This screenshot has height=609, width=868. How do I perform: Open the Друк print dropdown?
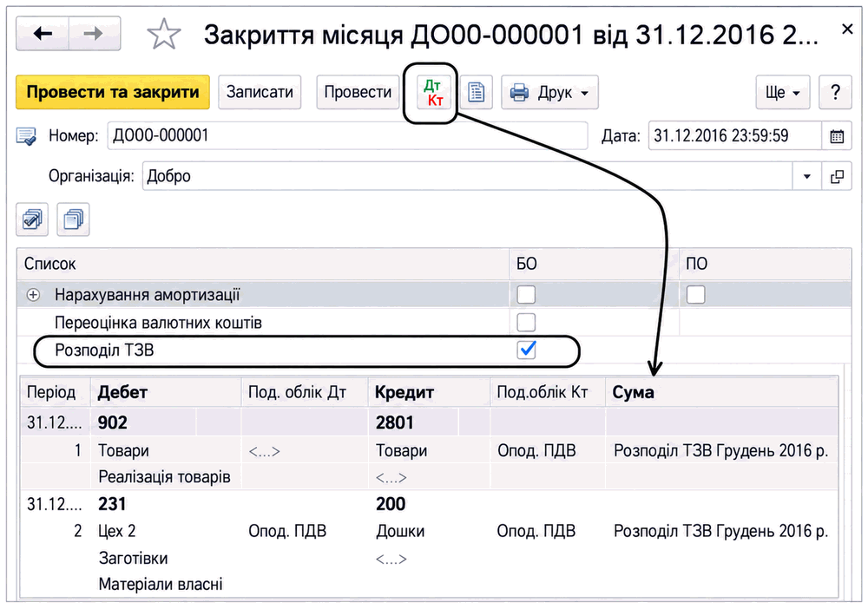(x=549, y=92)
